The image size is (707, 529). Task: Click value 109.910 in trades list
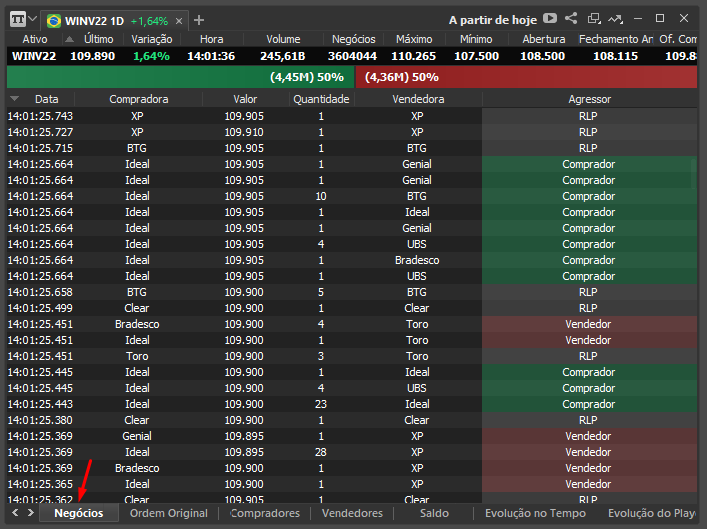pos(244,132)
